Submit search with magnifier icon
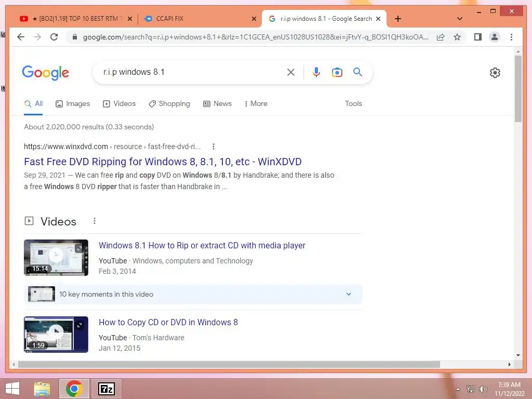The width and height of the screenshot is (532, 399). [x=357, y=72]
